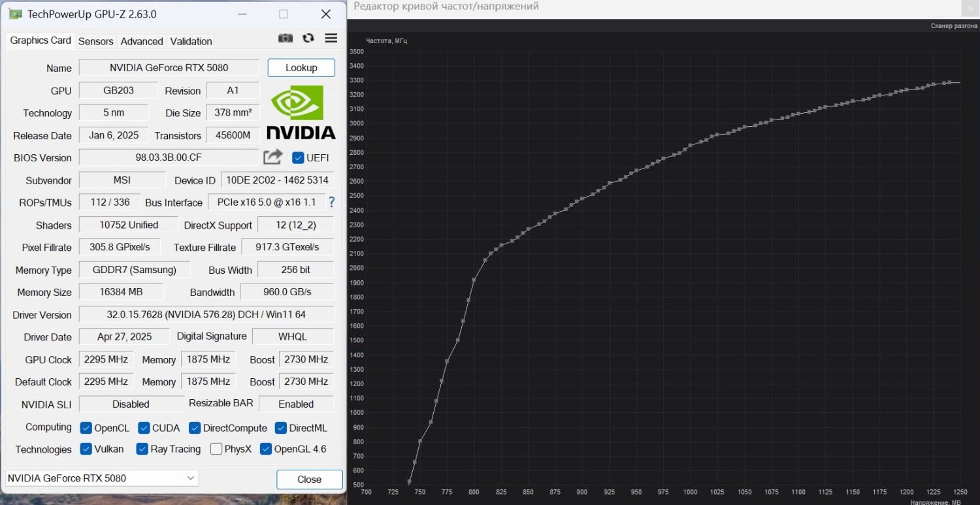Switch to the Graphics Card tab

coord(41,41)
